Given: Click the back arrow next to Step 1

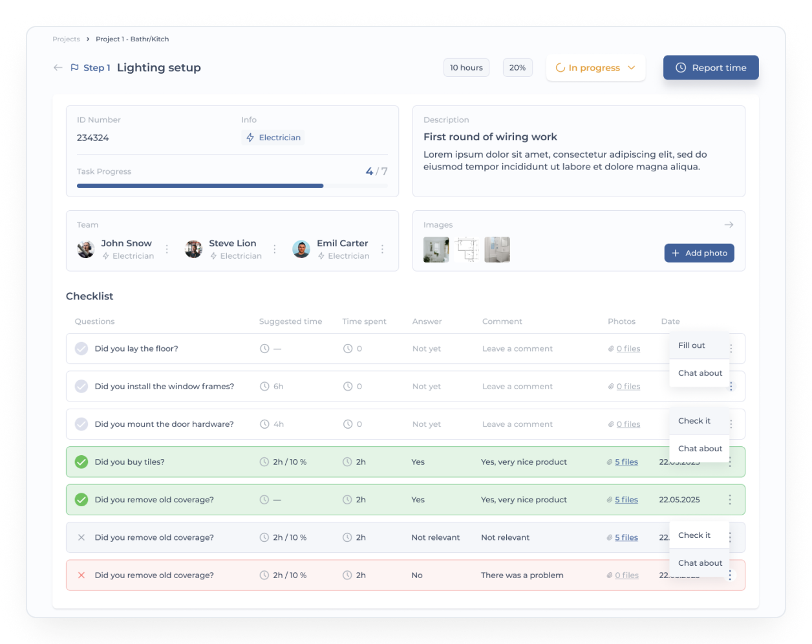Looking at the screenshot, I should [x=58, y=68].
